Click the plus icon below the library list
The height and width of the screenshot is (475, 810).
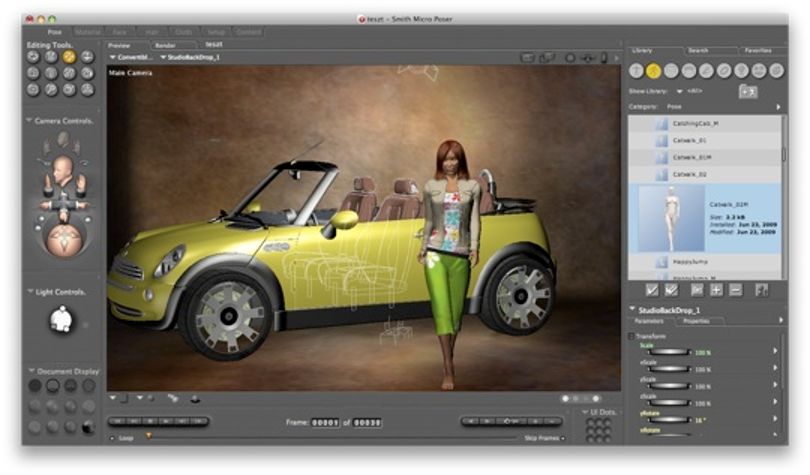[716, 290]
